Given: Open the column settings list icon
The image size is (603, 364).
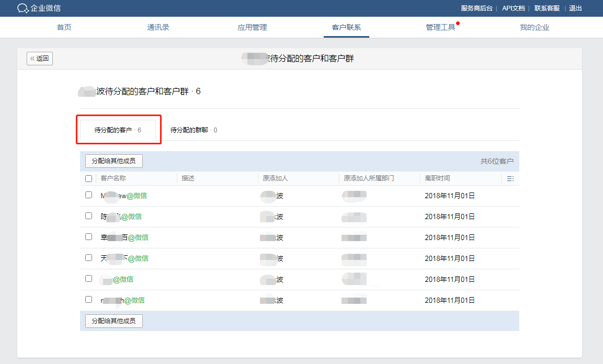Looking at the screenshot, I should (x=510, y=178).
